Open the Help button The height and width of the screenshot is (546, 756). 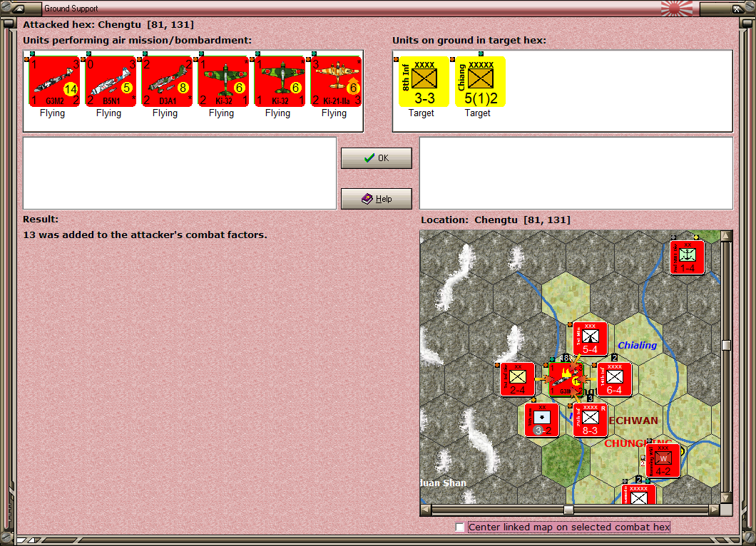point(377,199)
